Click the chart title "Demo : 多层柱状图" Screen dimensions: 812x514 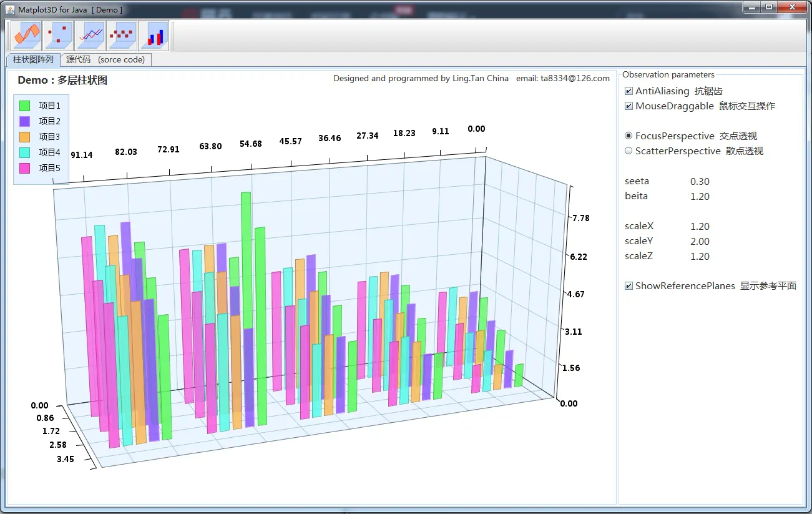coord(62,81)
